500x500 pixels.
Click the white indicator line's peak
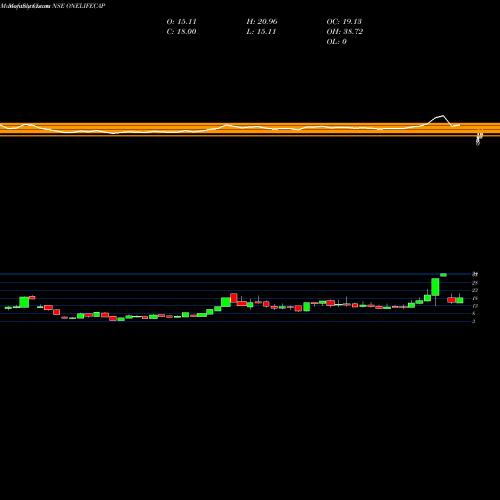(x=443, y=116)
